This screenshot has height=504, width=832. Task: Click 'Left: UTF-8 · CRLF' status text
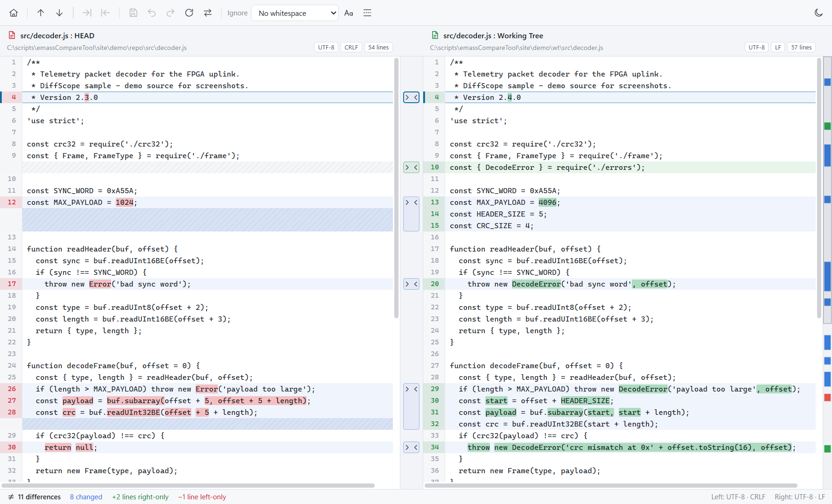coord(738,497)
